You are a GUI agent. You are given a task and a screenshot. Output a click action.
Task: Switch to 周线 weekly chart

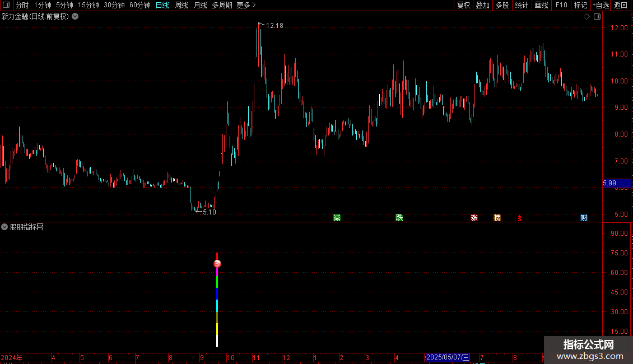coord(181,5)
